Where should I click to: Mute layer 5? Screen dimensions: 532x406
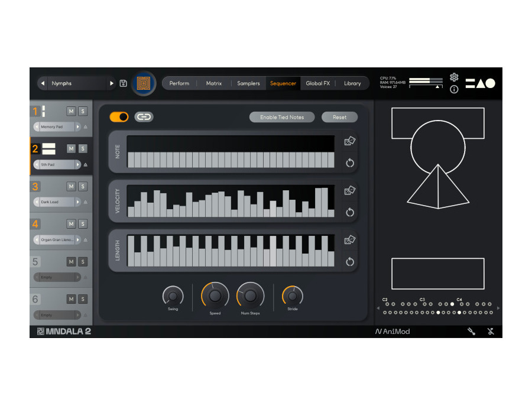tap(71, 262)
